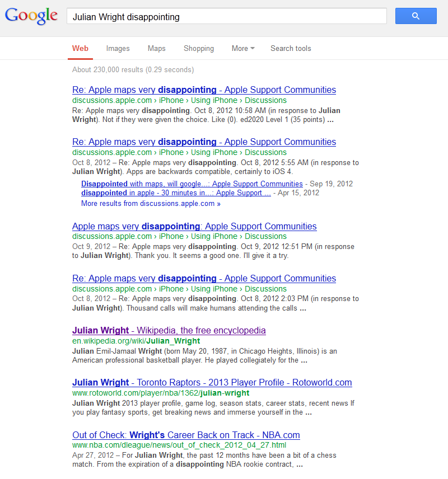Open 'Disappointed with maps, will google...' sublink

pyautogui.click(x=192, y=184)
